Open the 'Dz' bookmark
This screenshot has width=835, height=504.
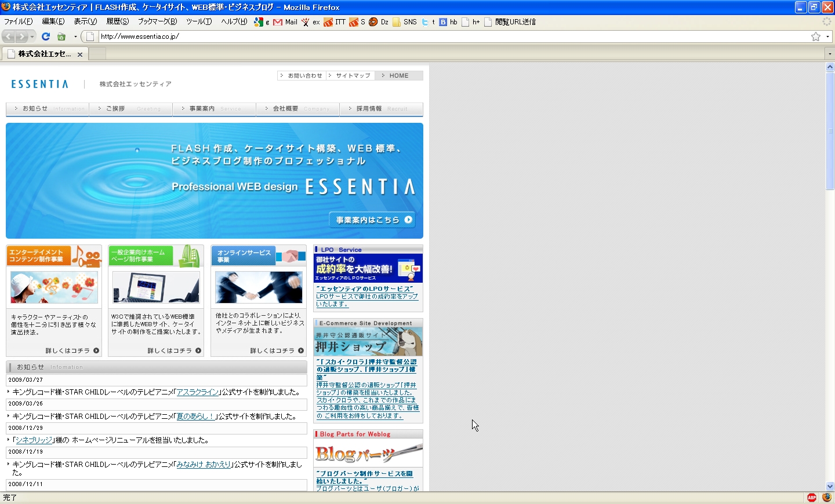point(379,22)
